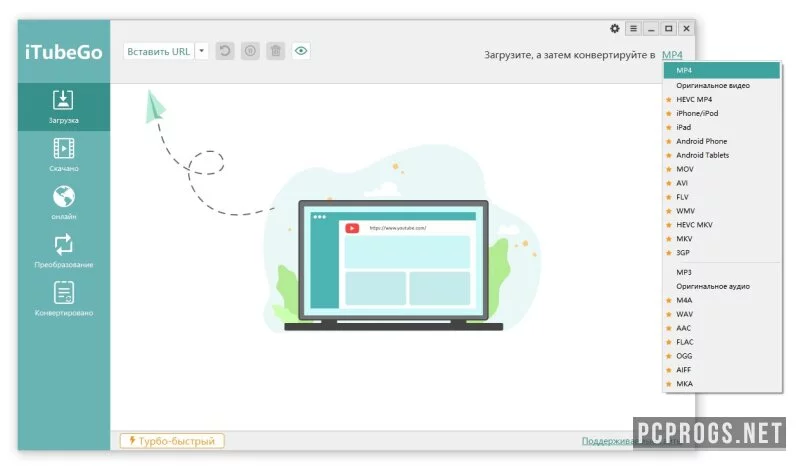Open the Конвертировано converted files section
Image resolution: width=800 pixels, height=468 pixels.
64,299
